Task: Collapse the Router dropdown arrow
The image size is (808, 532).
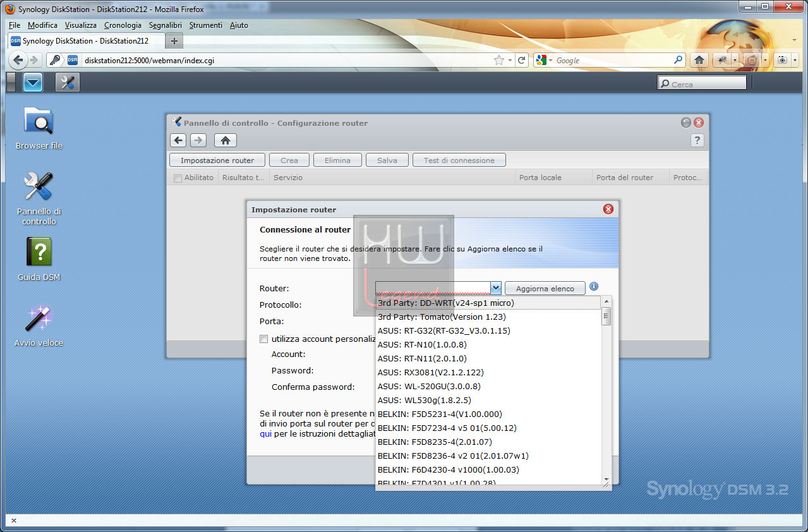Action: coord(496,288)
